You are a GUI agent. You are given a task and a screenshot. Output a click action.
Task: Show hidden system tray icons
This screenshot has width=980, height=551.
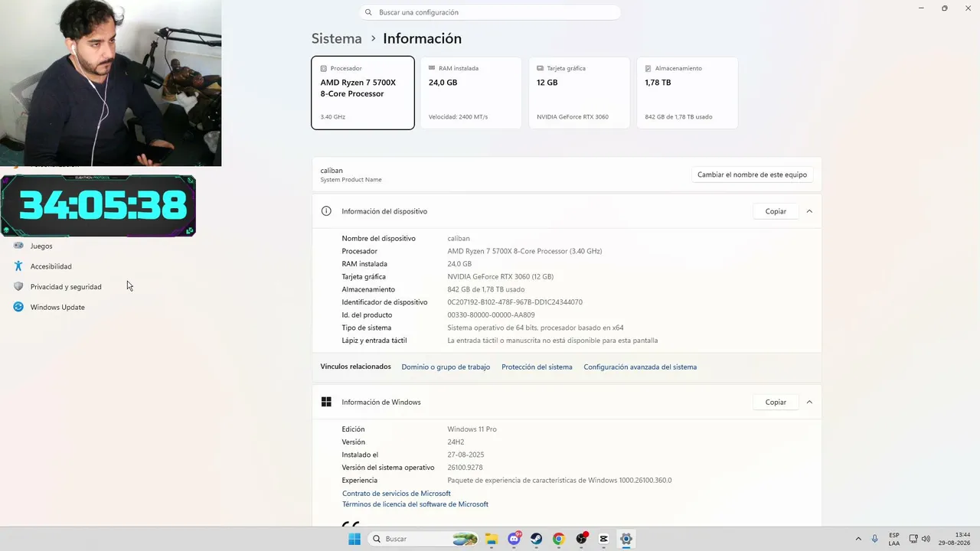pos(857,539)
